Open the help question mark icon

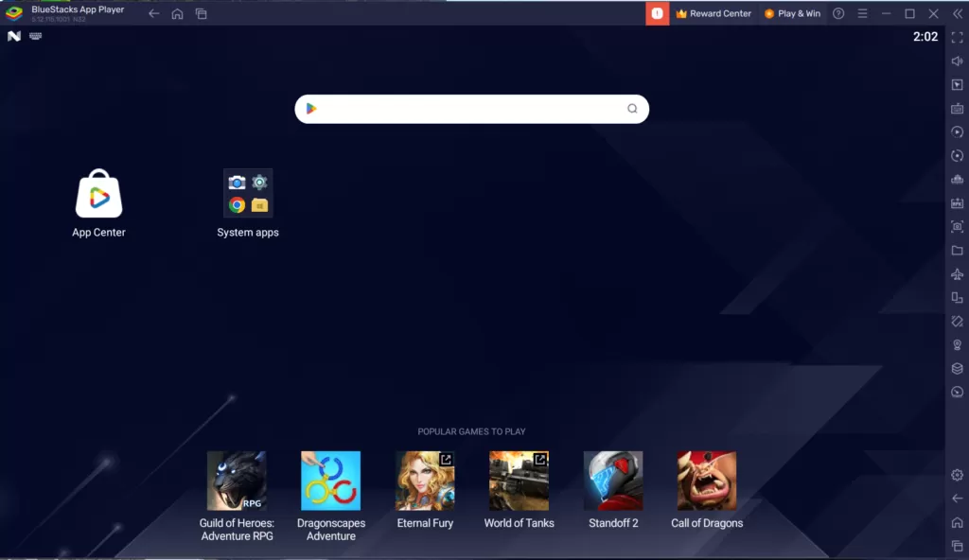coord(838,13)
